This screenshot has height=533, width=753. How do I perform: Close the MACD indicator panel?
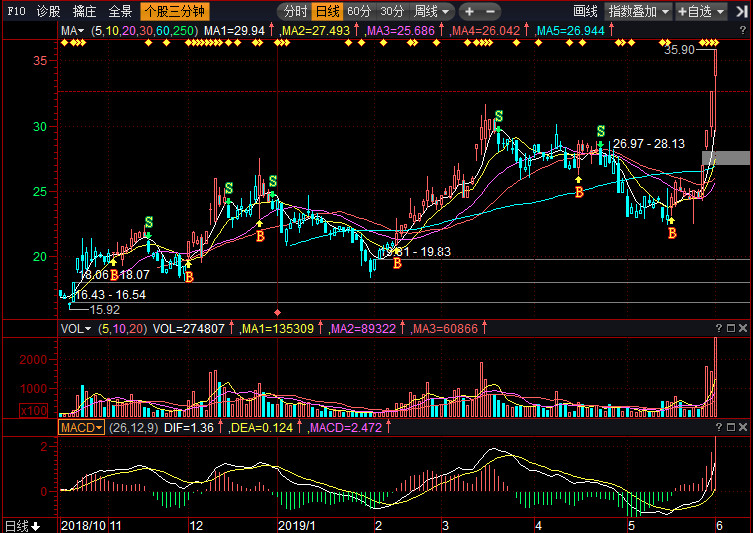(743, 428)
